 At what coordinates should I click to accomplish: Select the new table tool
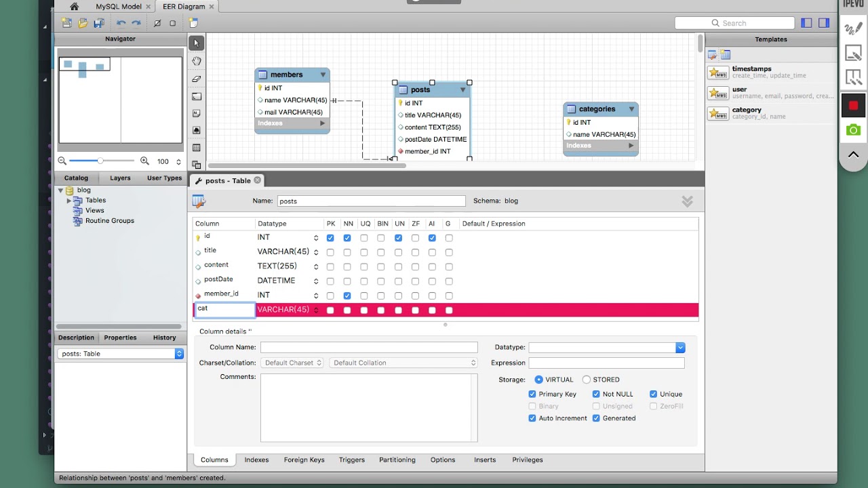[x=197, y=147]
